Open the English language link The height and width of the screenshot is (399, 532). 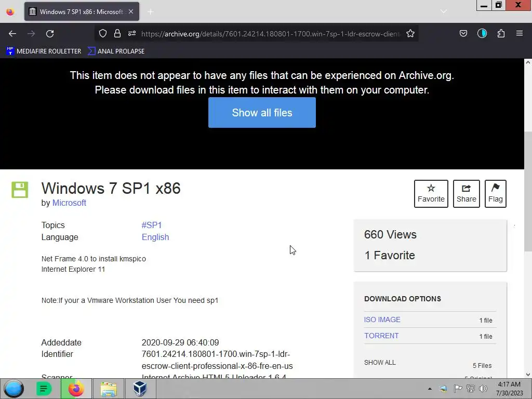(155, 237)
